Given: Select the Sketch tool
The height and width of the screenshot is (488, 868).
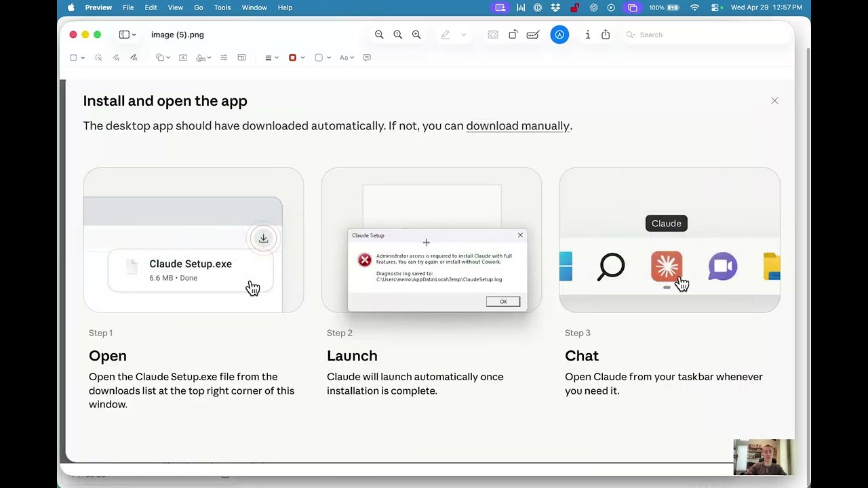Looking at the screenshot, I should (x=116, y=58).
